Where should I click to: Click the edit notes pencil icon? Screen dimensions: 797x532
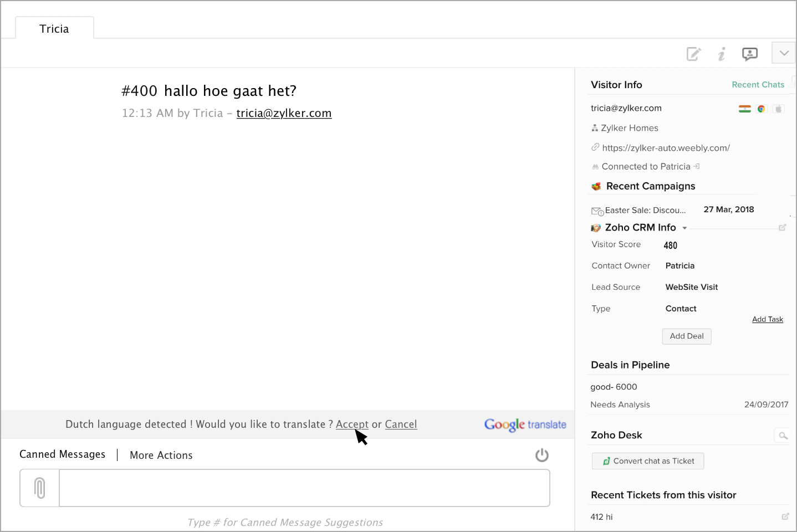pos(693,54)
